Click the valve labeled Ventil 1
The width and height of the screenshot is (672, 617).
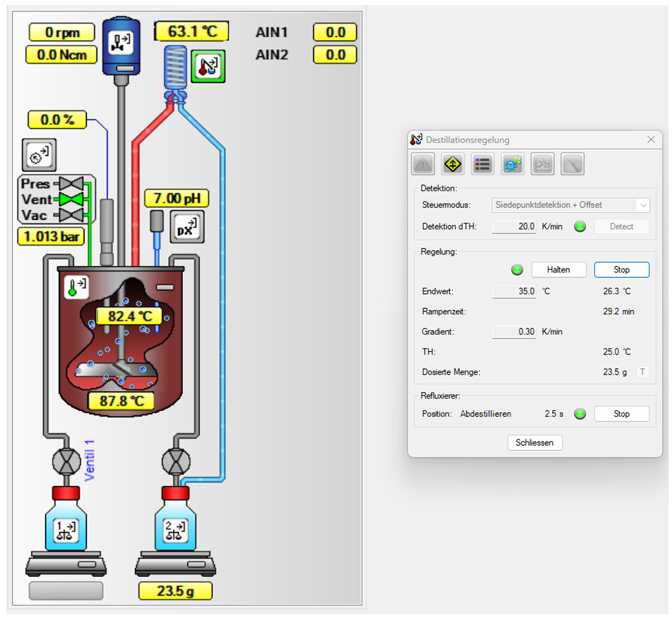click(x=66, y=461)
